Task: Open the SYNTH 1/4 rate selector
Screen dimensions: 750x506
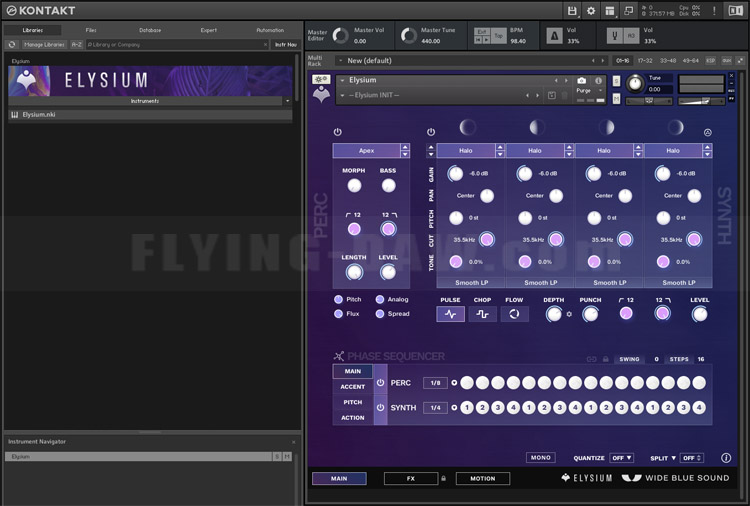Action: (435, 408)
